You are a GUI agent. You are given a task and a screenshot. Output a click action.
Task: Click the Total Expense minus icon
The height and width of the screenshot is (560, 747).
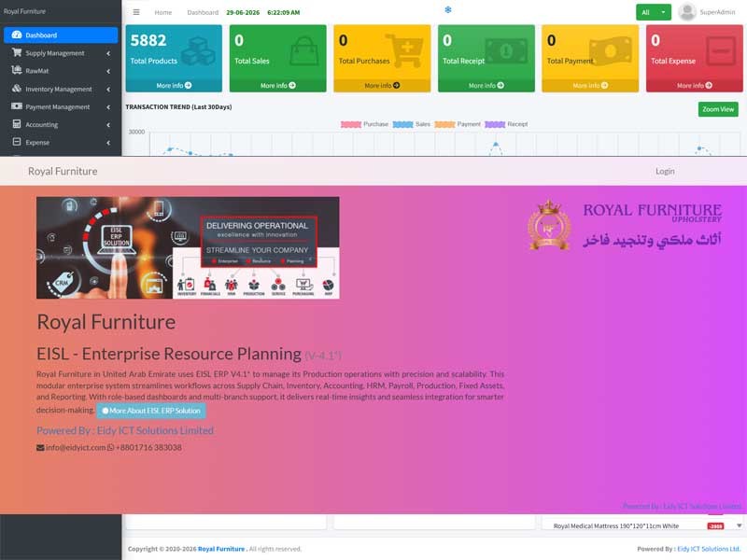(x=720, y=51)
